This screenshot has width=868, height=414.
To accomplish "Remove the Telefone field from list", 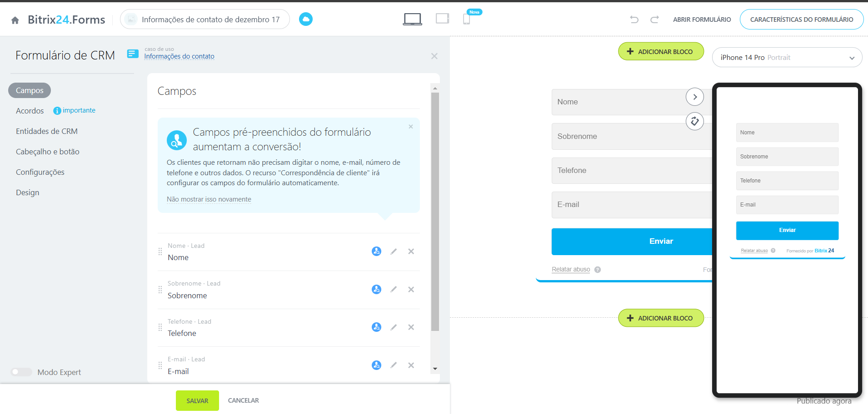I will tap(411, 327).
